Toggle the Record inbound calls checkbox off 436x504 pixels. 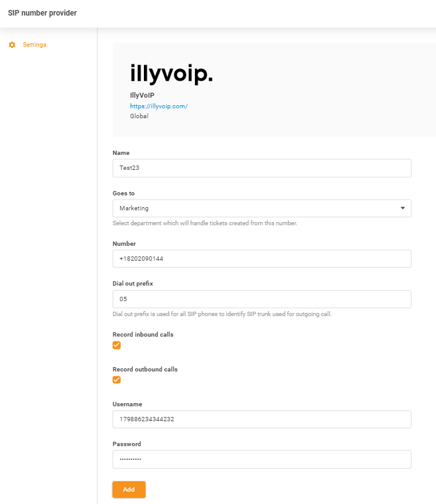click(x=116, y=345)
